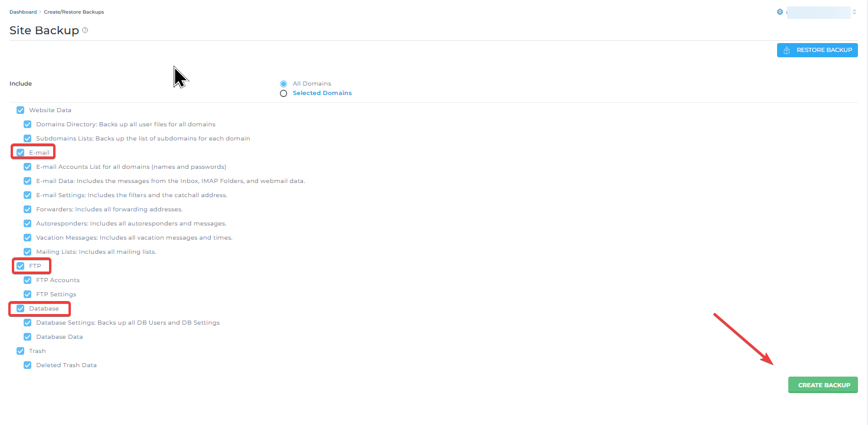868x425 pixels.
Task: Choose the Selected Domains radio button
Action: [283, 93]
